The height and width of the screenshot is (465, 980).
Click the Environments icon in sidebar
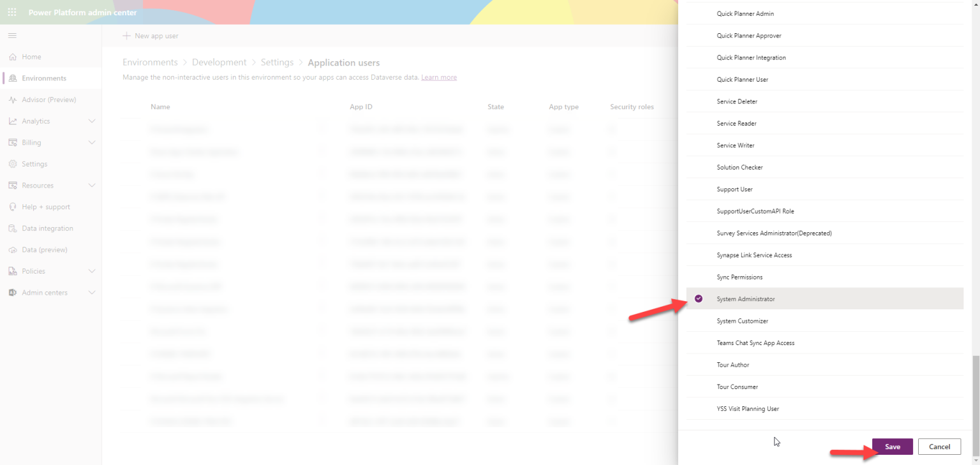pos(13,78)
